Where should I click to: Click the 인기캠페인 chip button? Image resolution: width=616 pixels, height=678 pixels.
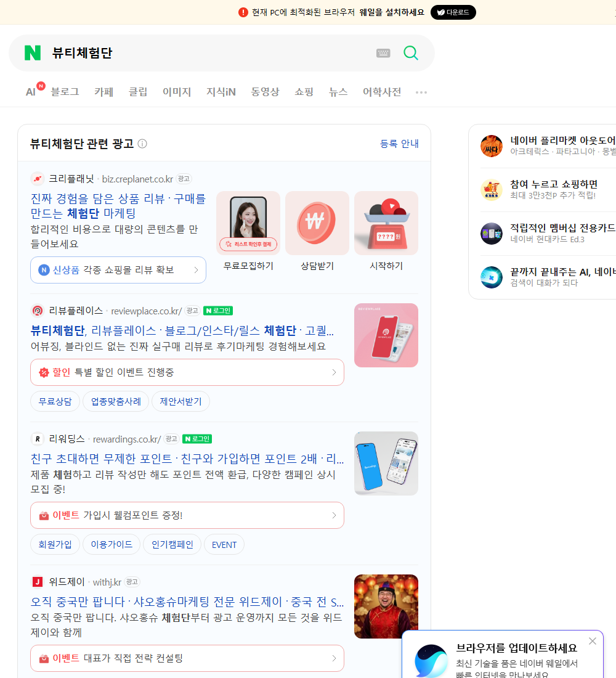pyautogui.click(x=172, y=544)
